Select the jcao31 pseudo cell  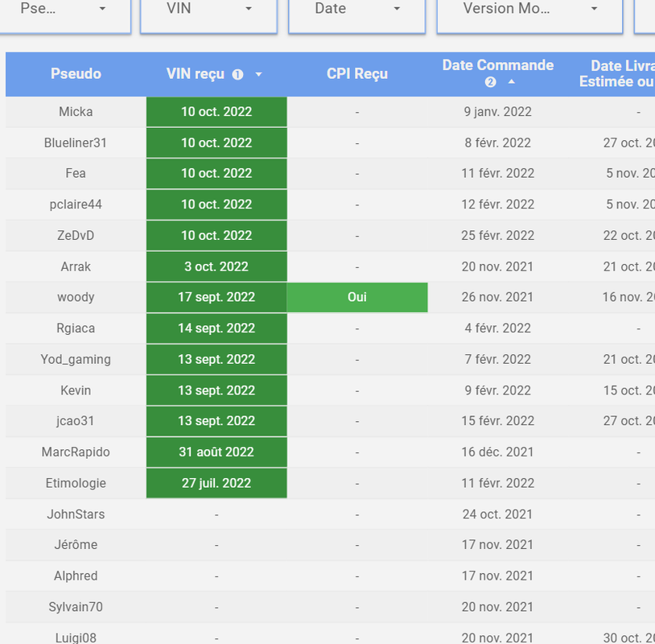coord(76,421)
